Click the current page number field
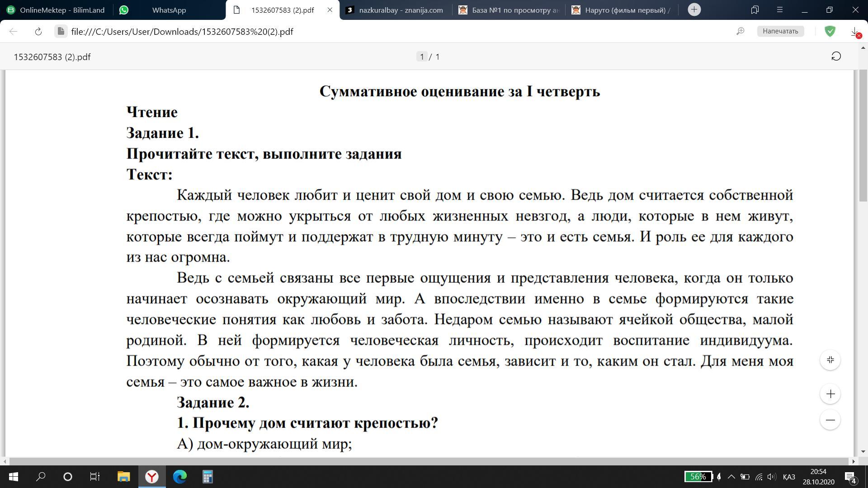This screenshot has height=488, width=868. point(422,56)
